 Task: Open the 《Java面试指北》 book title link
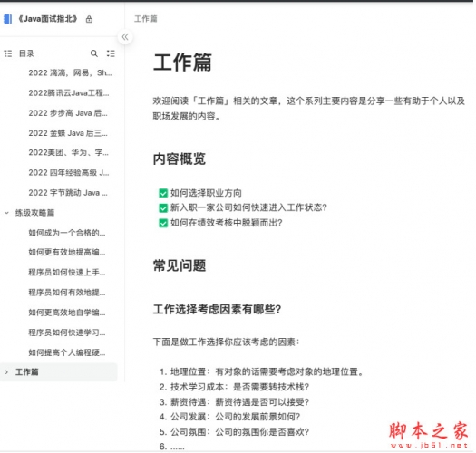[48, 19]
